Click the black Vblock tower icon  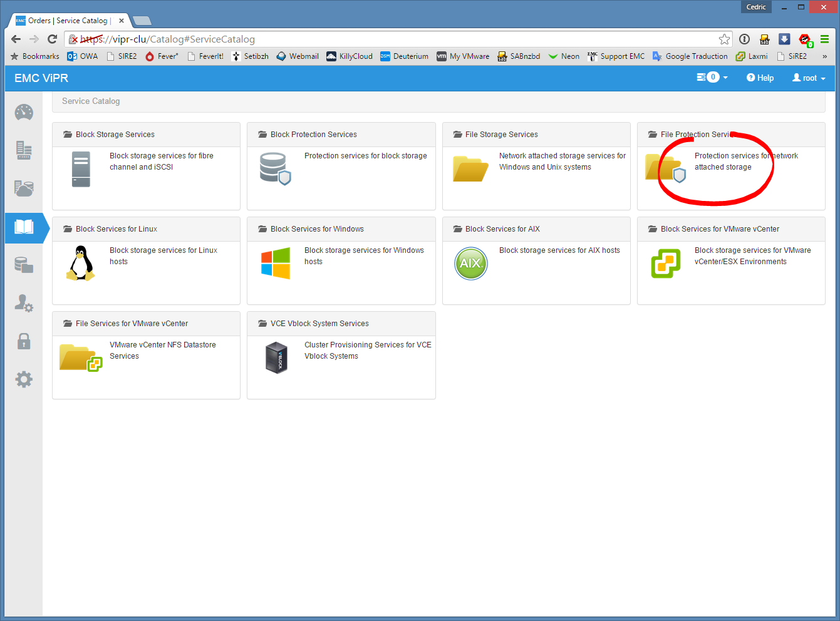click(x=276, y=357)
